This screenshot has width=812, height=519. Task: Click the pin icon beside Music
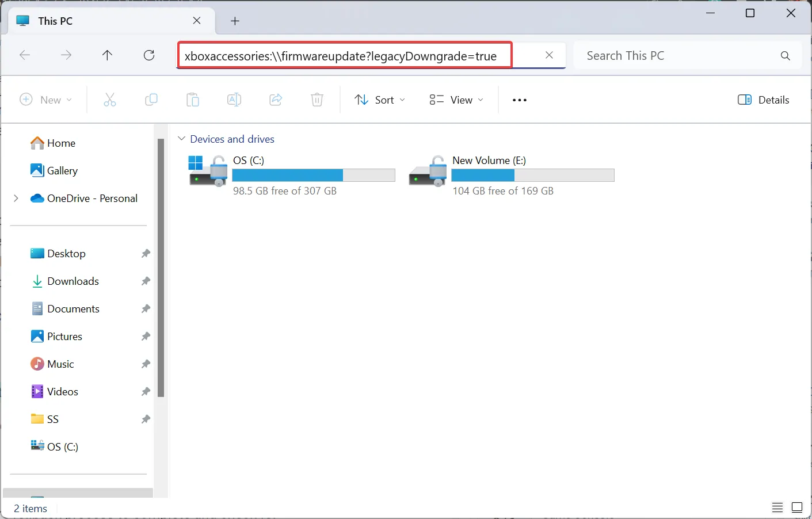146,364
